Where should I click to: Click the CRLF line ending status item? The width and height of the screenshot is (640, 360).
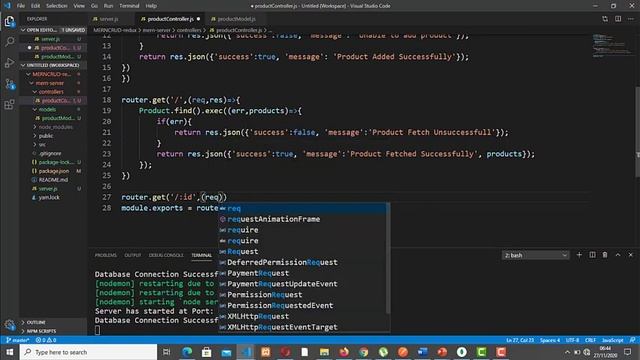(590, 340)
